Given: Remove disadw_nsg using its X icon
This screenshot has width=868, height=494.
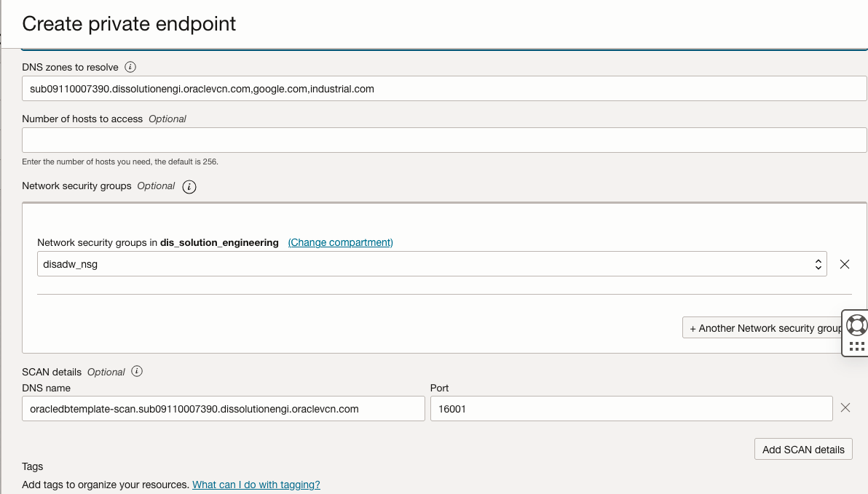Looking at the screenshot, I should (845, 264).
